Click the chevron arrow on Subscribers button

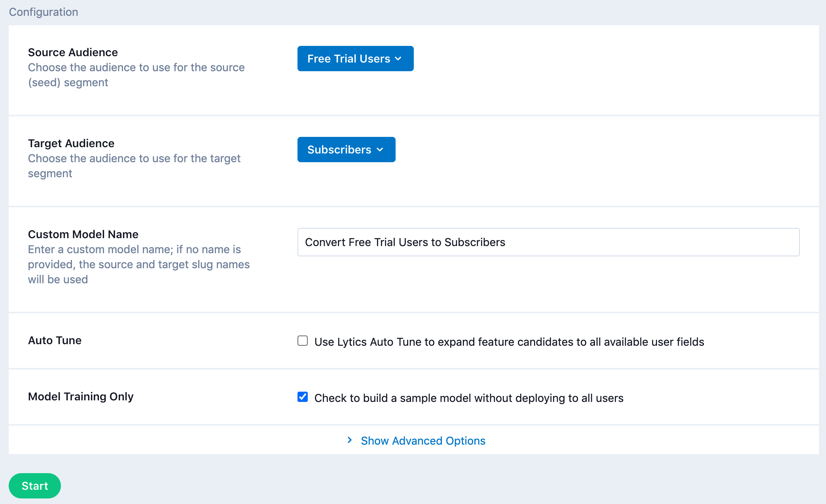tap(380, 150)
